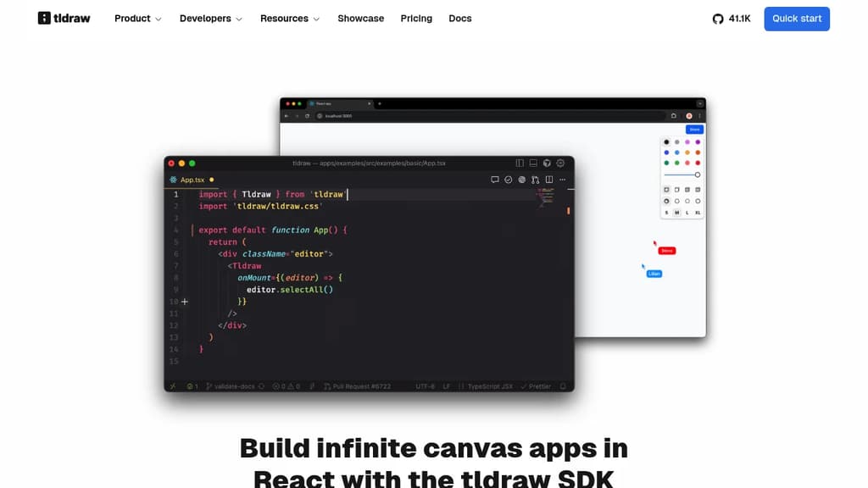Image resolution: width=868 pixels, height=488 pixels.
Task: Toggle the dotted stroke style option
Action: [687, 201]
